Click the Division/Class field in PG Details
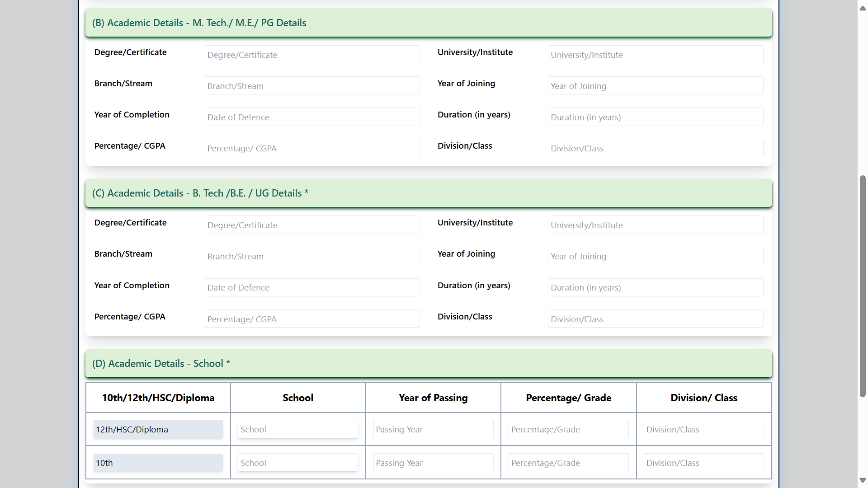This screenshot has height=488, width=868. click(x=655, y=148)
